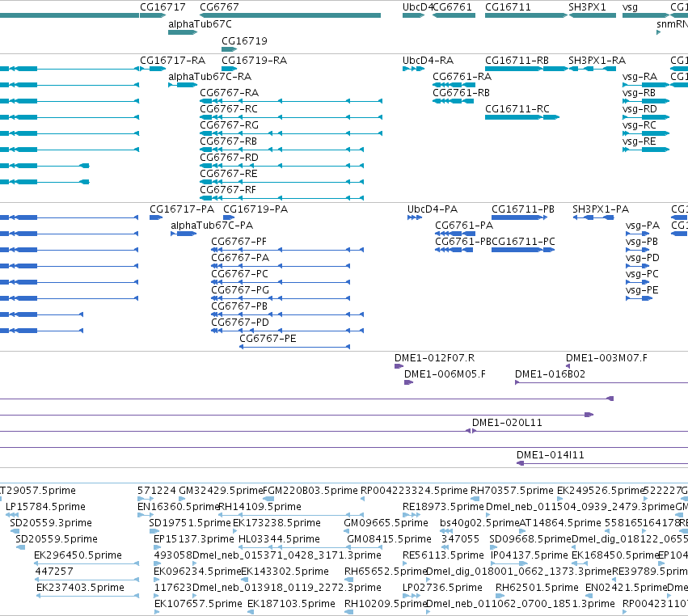Select the EK237403.5prime EST label
The image size is (688, 616).
pos(80,588)
